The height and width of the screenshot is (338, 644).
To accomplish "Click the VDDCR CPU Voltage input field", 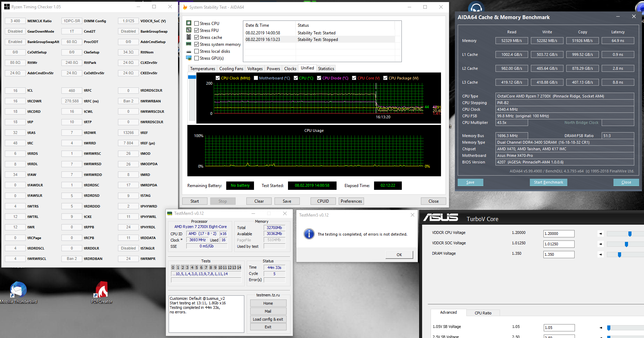I will click(x=559, y=234).
